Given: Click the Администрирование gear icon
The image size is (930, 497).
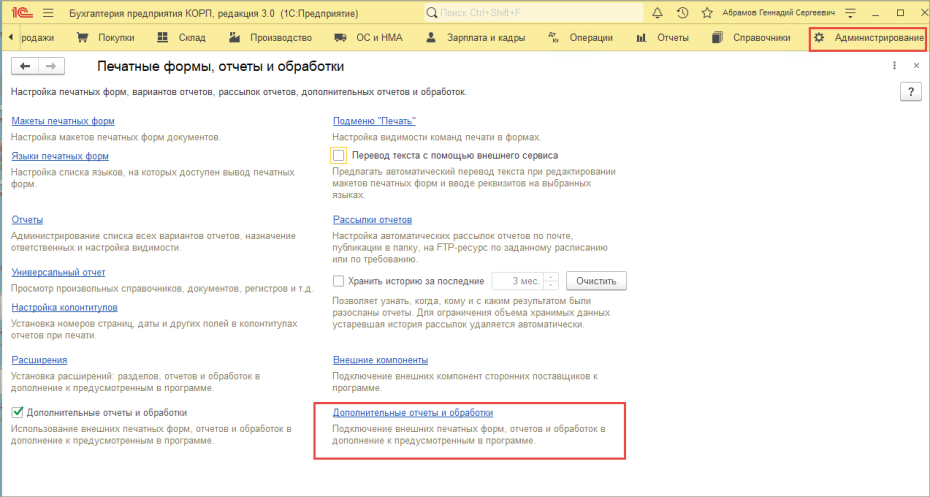Looking at the screenshot, I should pyautogui.click(x=819, y=37).
